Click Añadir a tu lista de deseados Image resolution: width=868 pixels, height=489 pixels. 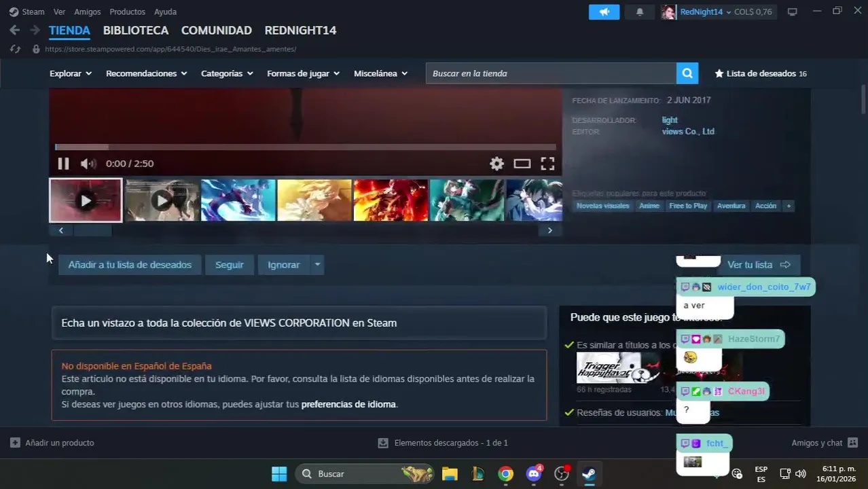130,265
